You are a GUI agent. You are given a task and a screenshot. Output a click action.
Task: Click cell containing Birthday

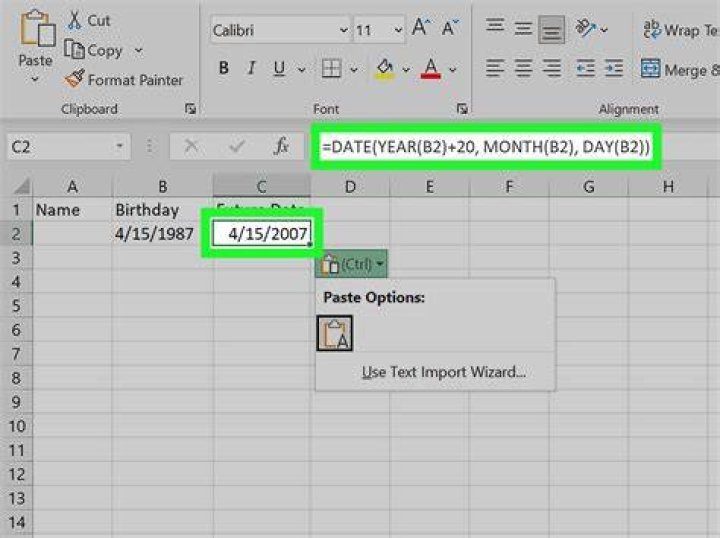163,210
